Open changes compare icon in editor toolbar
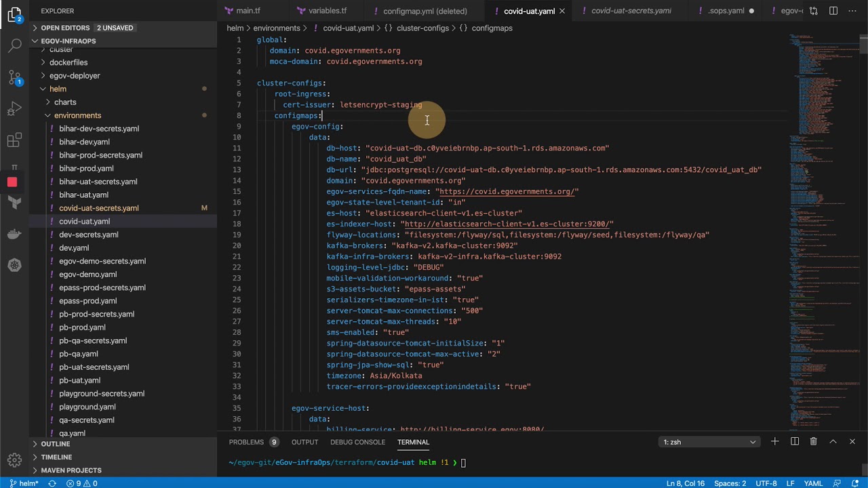This screenshot has width=868, height=488. click(x=814, y=11)
